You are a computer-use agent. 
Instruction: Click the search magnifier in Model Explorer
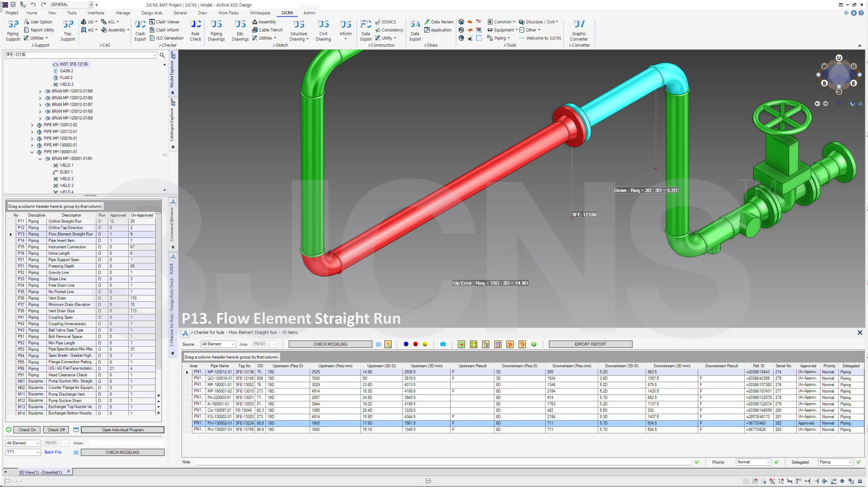click(x=162, y=55)
